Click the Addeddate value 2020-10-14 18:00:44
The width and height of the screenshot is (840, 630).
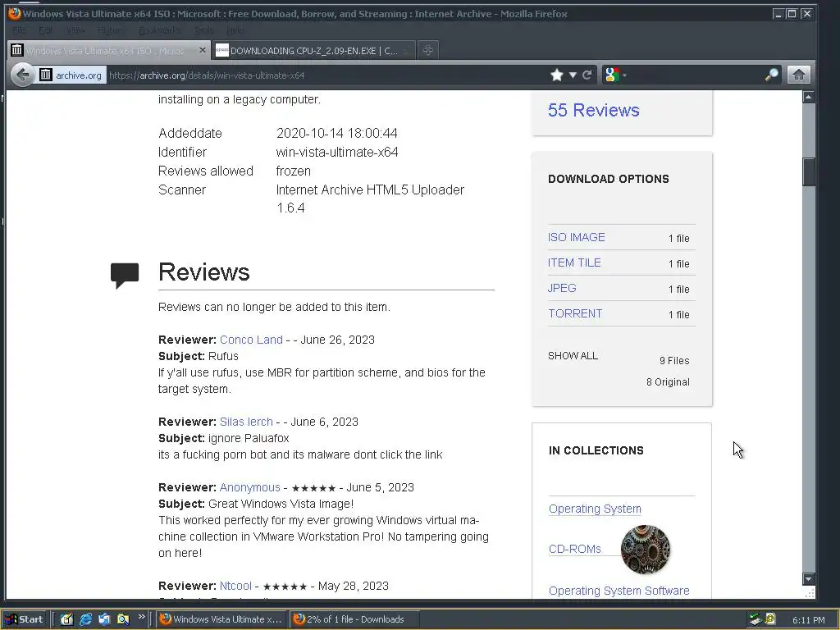(x=337, y=133)
